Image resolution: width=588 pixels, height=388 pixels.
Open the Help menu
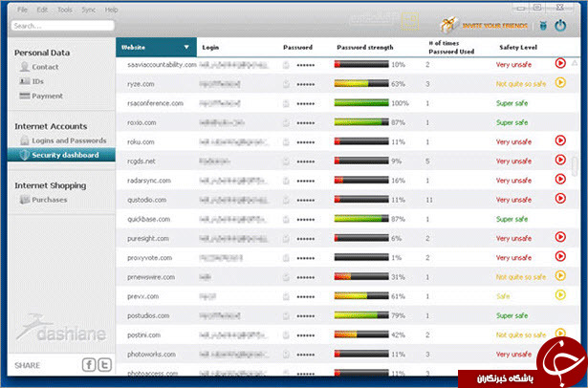111,10
